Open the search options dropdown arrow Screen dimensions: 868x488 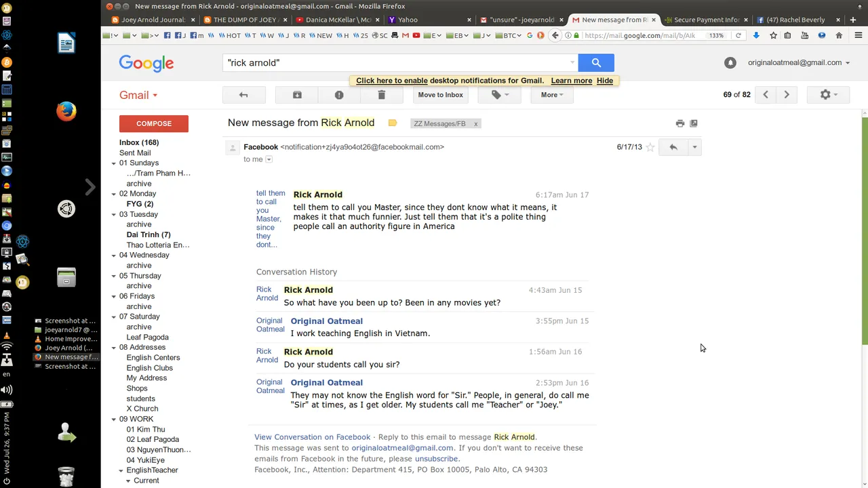click(x=572, y=62)
